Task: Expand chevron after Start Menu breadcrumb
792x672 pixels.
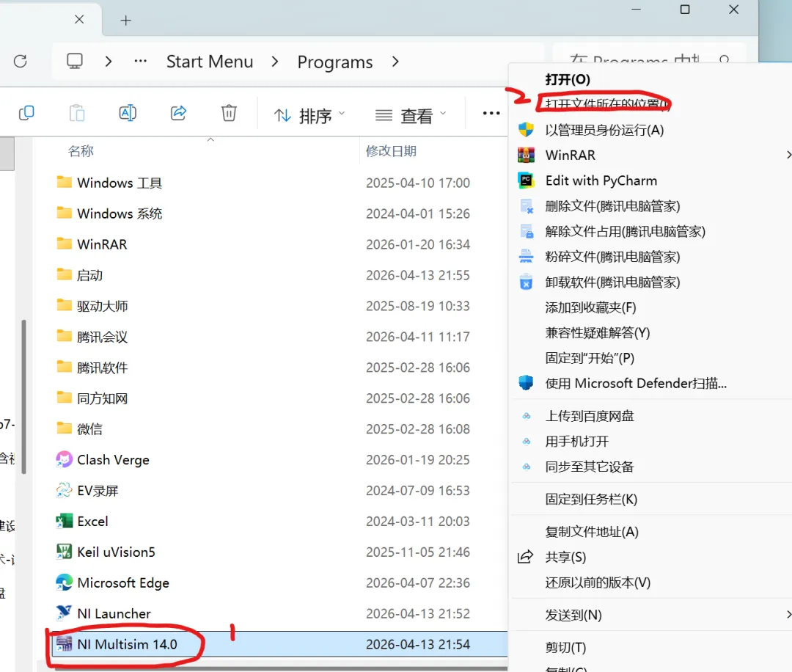Action: (275, 62)
